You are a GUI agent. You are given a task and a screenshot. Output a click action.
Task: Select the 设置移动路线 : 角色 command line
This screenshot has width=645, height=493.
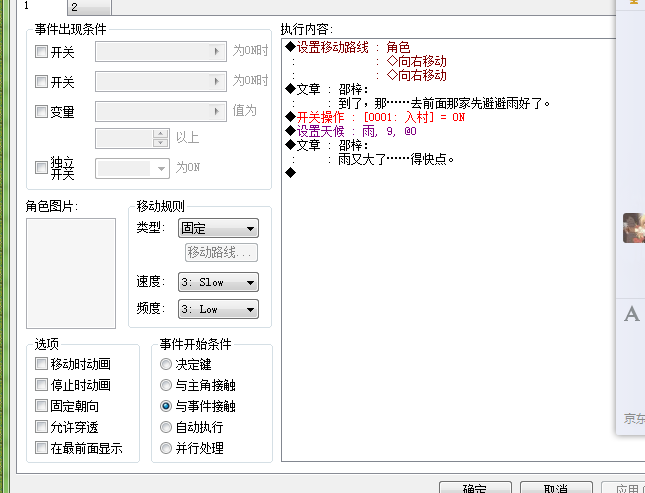pyautogui.click(x=348, y=47)
